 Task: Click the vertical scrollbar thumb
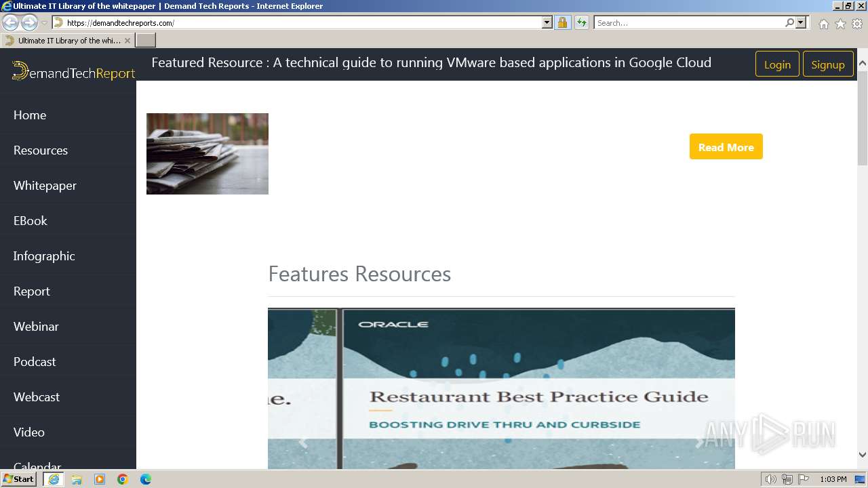[x=863, y=117]
